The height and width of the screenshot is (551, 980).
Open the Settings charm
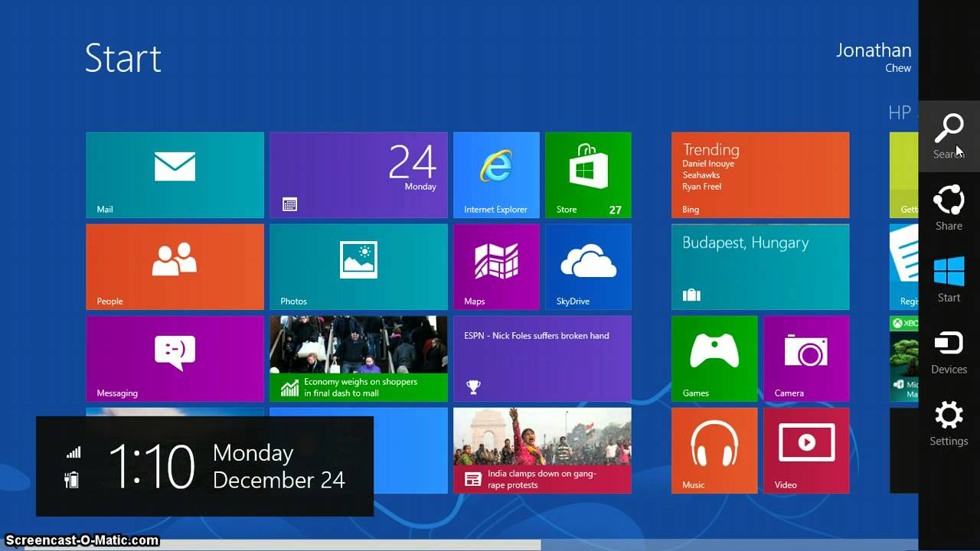pos(949,424)
